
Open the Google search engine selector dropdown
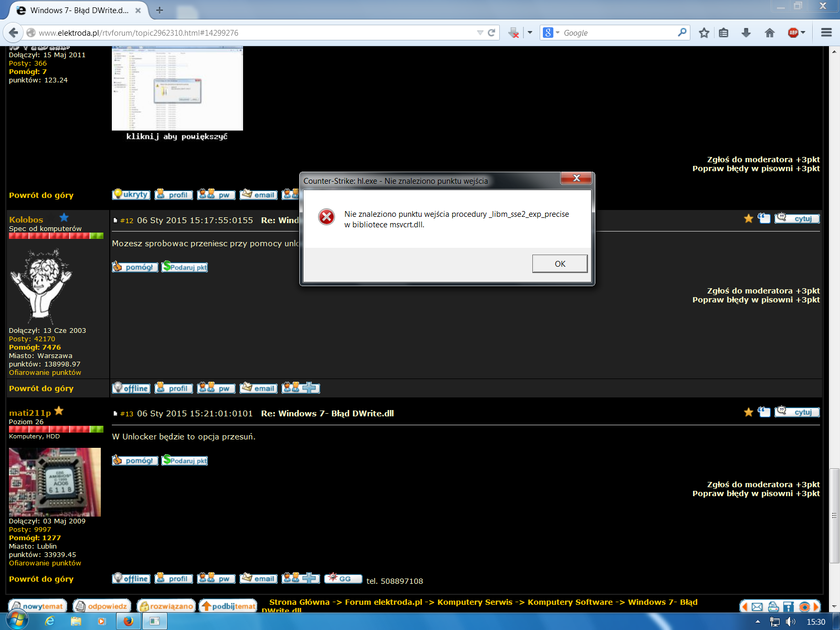[x=551, y=33]
